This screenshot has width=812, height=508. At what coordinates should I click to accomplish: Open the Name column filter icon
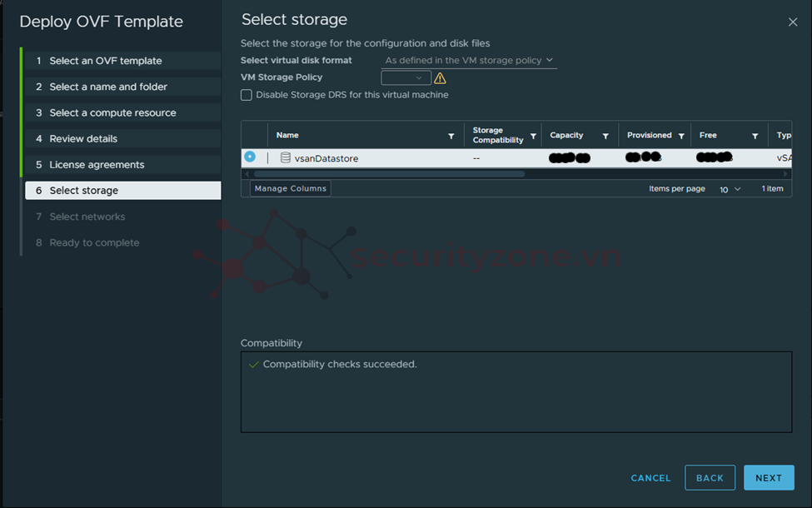tap(451, 137)
